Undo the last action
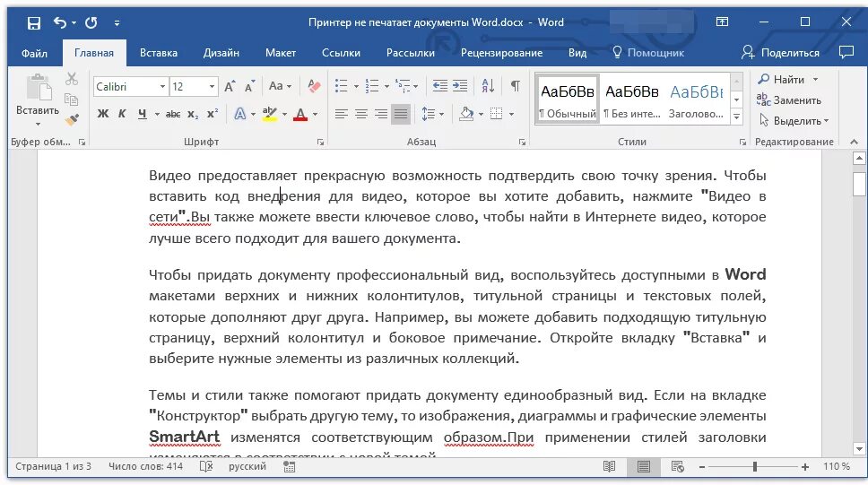Image resolution: width=868 pixels, height=485 pixels. pyautogui.click(x=60, y=22)
